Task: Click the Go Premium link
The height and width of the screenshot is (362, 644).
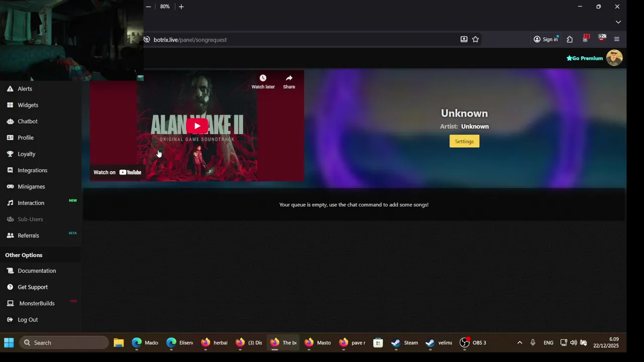Action: 585,58
